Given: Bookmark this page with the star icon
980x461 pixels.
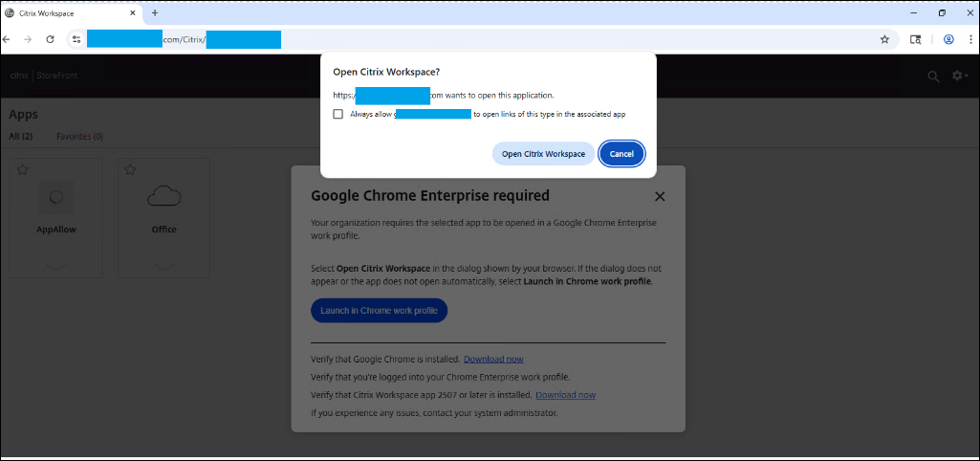Looking at the screenshot, I should (884, 39).
